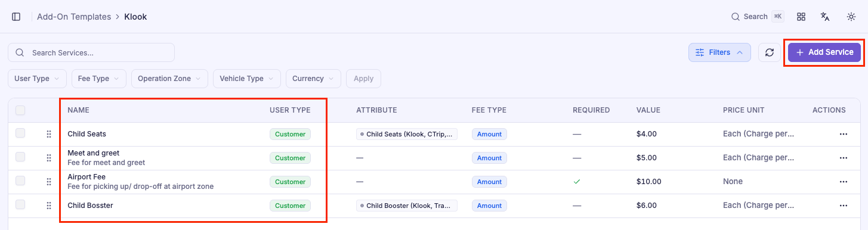The height and width of the screenshot is (230, 868).
Task: Click the Child Seats attribute tag
Action: tap(407, 134)
